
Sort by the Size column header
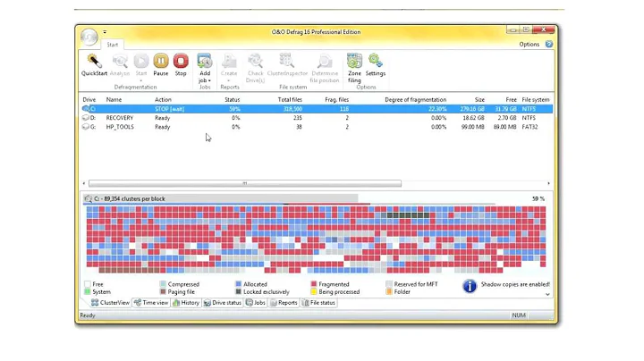click(479, 100)
